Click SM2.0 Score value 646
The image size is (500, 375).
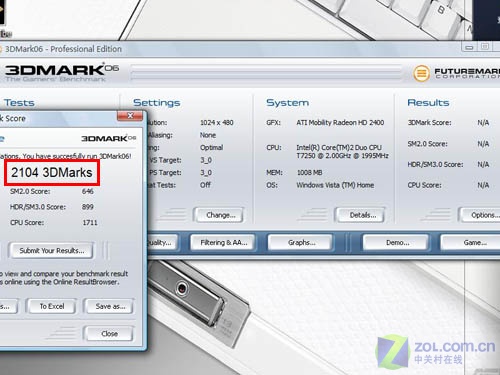tap(88, 191)
